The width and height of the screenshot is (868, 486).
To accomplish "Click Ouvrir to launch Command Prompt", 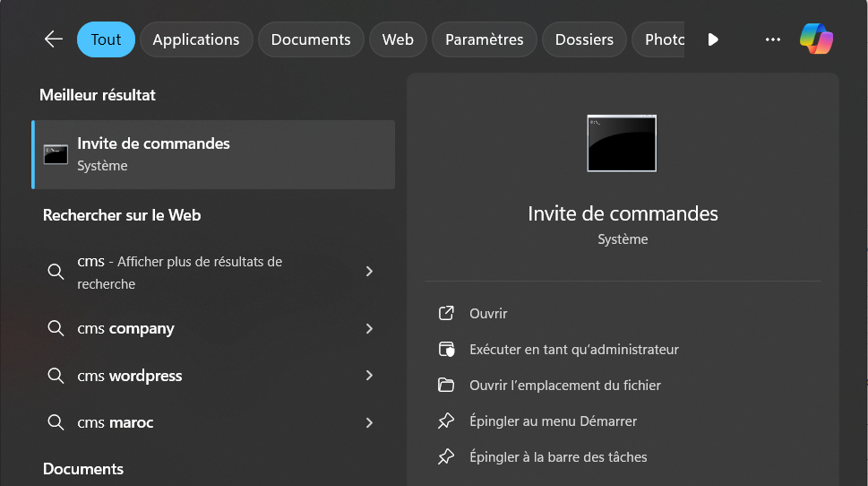I will point(488,314).
